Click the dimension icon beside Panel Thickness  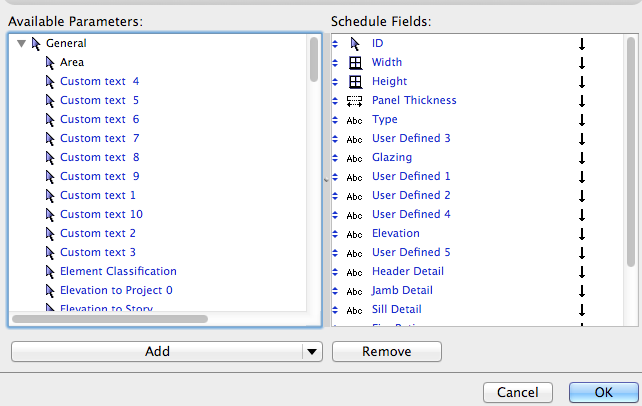pos(355,100)
